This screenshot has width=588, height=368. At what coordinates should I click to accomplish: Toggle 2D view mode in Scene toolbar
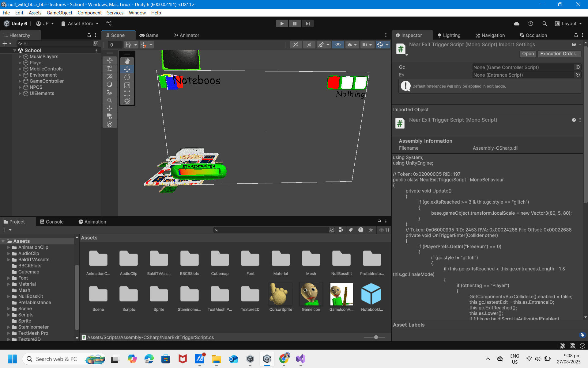[x=296, y=44]
